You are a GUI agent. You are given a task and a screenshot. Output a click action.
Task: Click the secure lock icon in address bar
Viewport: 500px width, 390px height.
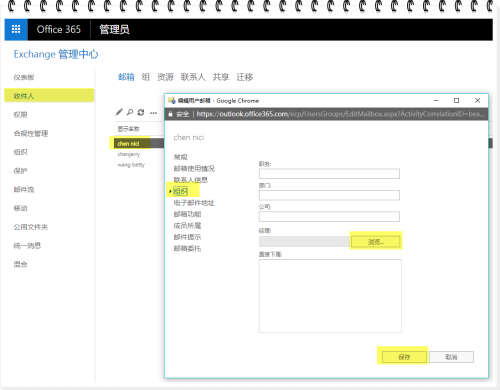[170, 114]
